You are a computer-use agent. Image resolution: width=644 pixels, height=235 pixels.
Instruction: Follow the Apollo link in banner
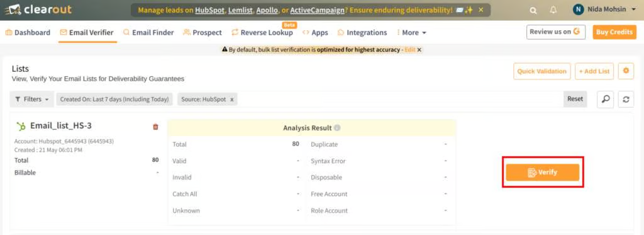pos(266,10)
